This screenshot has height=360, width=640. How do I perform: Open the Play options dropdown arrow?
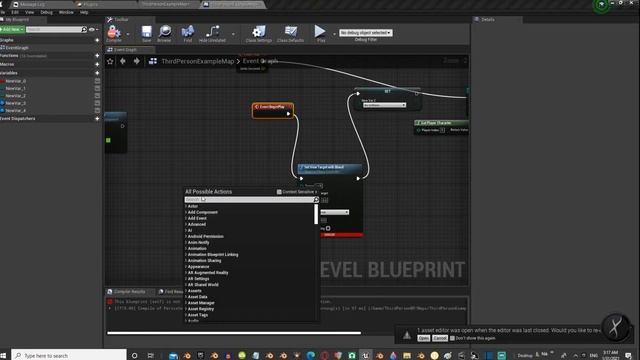(x=334, y=34)
